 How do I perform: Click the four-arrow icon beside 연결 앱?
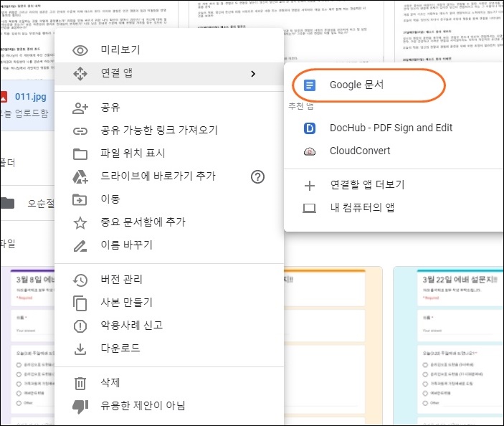pos(80,74)
